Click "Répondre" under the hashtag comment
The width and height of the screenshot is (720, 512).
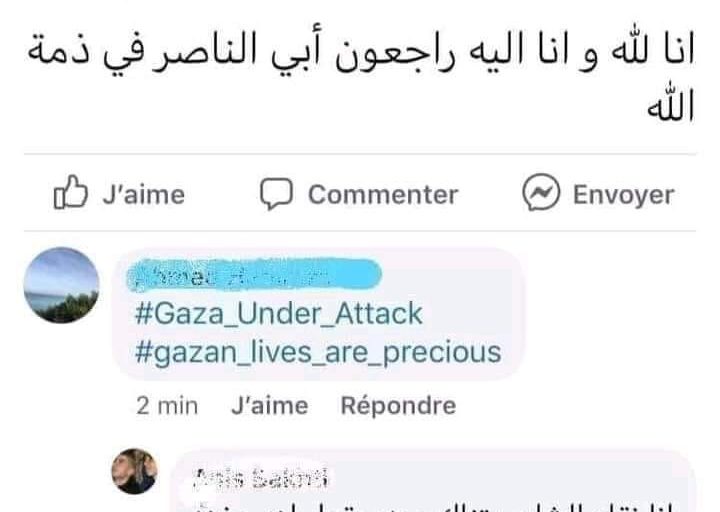coord(398,405)
